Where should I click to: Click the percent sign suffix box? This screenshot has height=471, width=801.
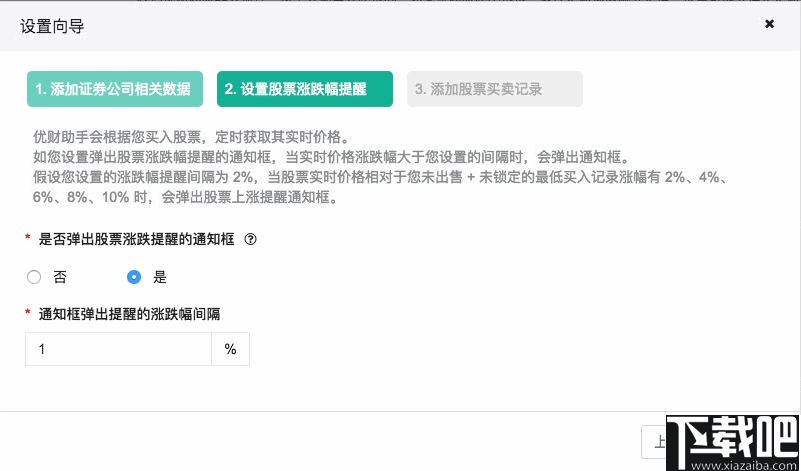pyautogui.click(x=230, y=350)
